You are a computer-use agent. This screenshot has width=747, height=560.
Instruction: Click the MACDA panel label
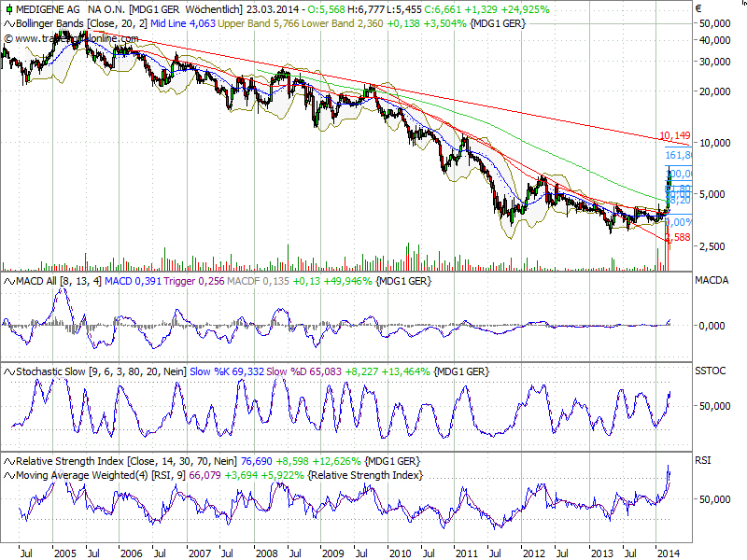point(712,281)
